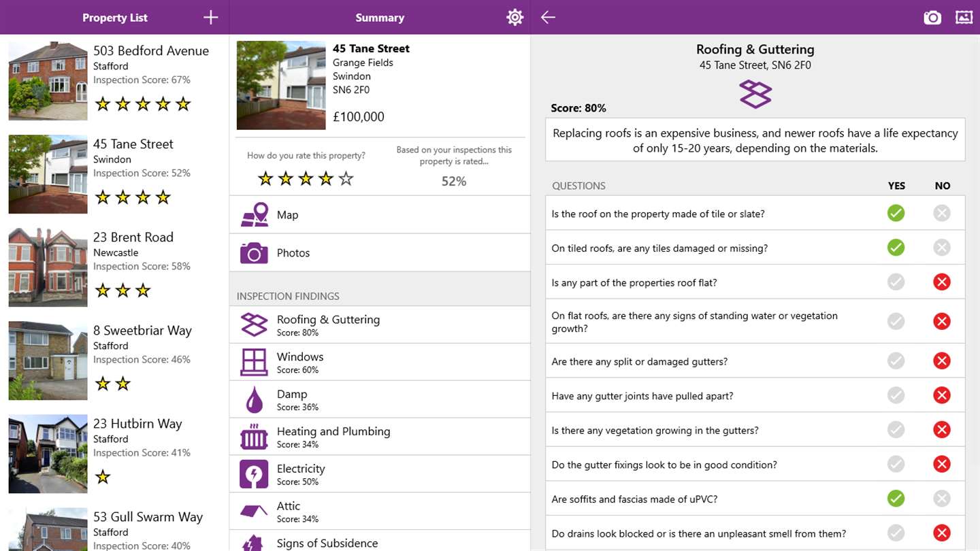Answer No for soffits and fascias uPVC
The image size is (980, 551).
(x=942, y=499)
